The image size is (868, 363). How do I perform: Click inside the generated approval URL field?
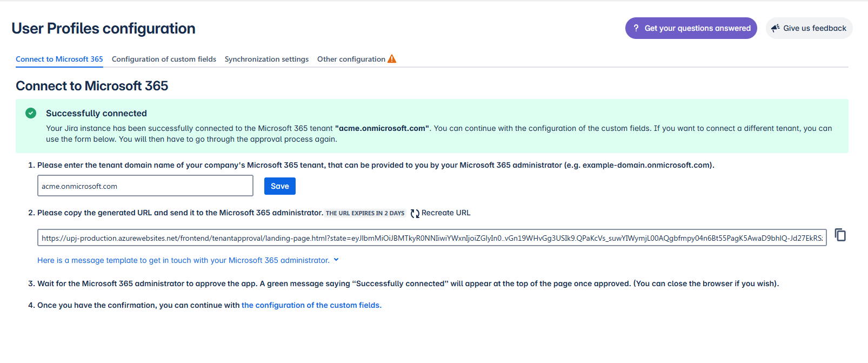point(431,238)
